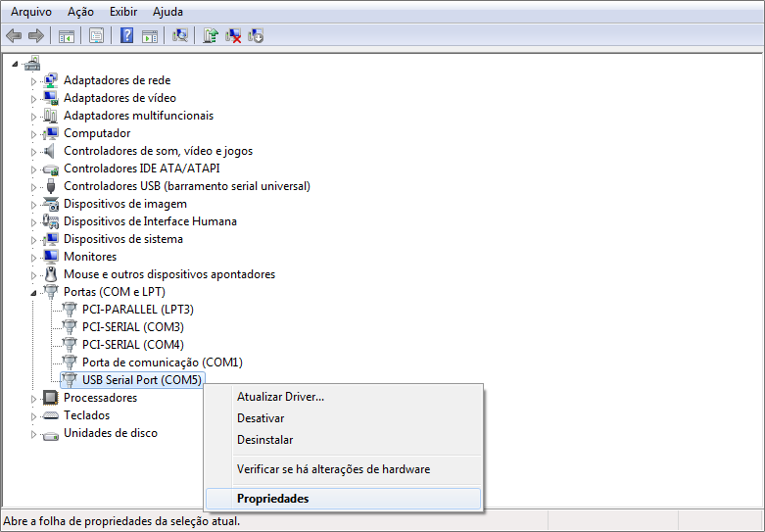This screenshot has height=532, width=765.
Task: Select the Porta de comunicação (COM1) item
Action: pos(162,363)
